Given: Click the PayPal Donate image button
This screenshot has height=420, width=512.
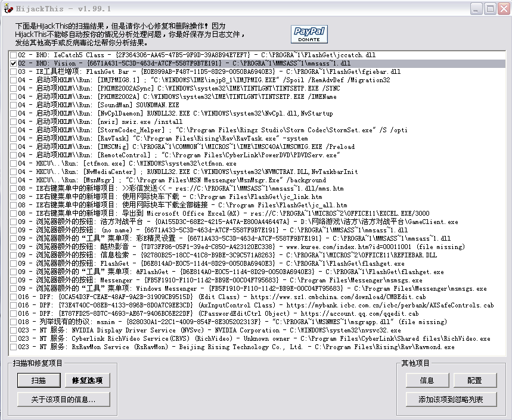Looking at the screenshot, I should click(x=309, y=35).
